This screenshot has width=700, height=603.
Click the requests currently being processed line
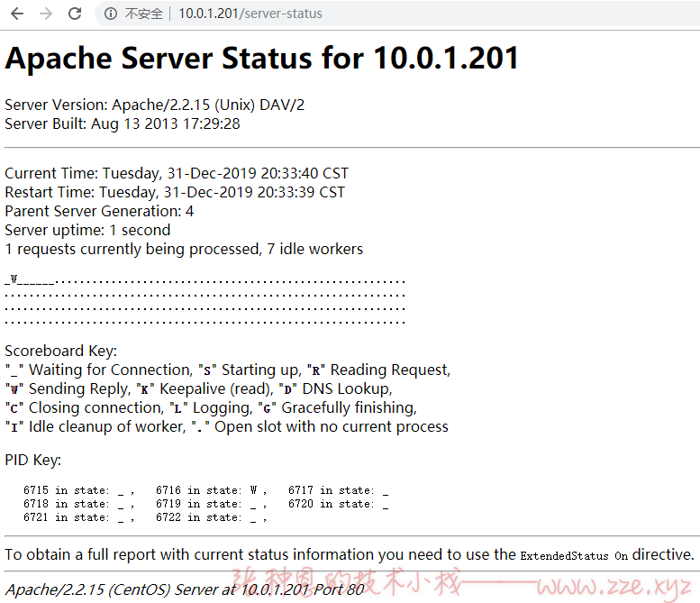click(184, 250)
